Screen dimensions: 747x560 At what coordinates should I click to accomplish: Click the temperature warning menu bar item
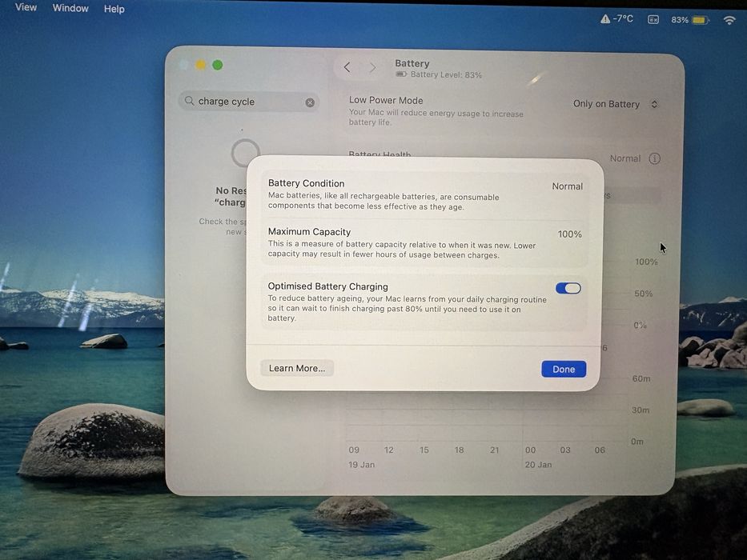point(616,18)
